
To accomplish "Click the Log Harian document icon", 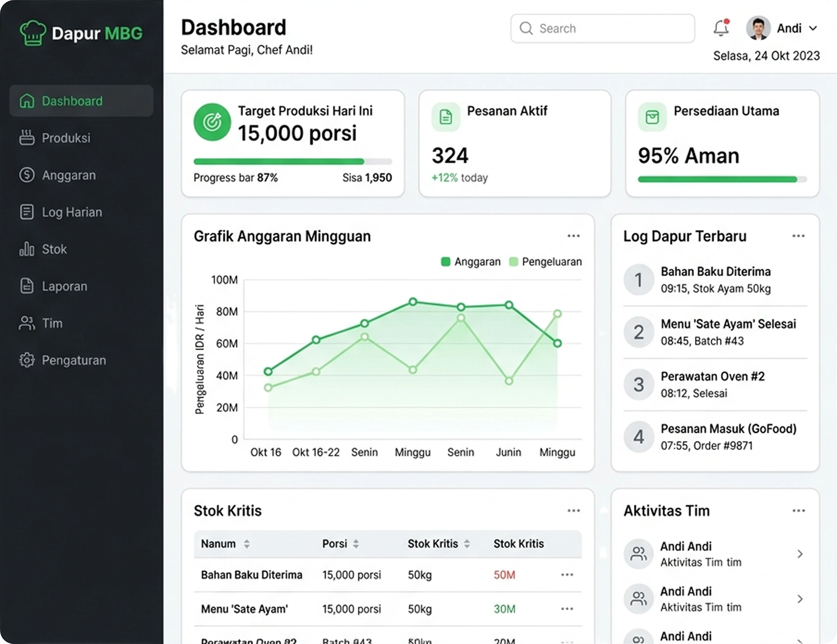I will click(27, 212).
